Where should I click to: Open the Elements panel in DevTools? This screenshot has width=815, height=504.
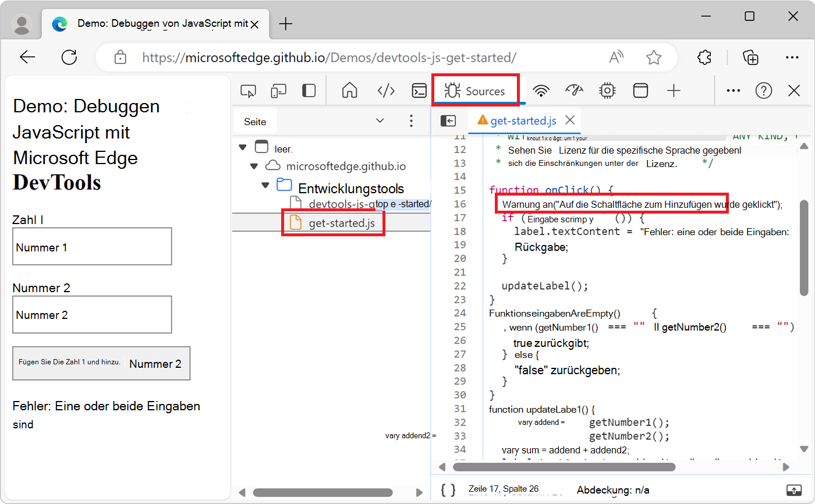point(385,90)
